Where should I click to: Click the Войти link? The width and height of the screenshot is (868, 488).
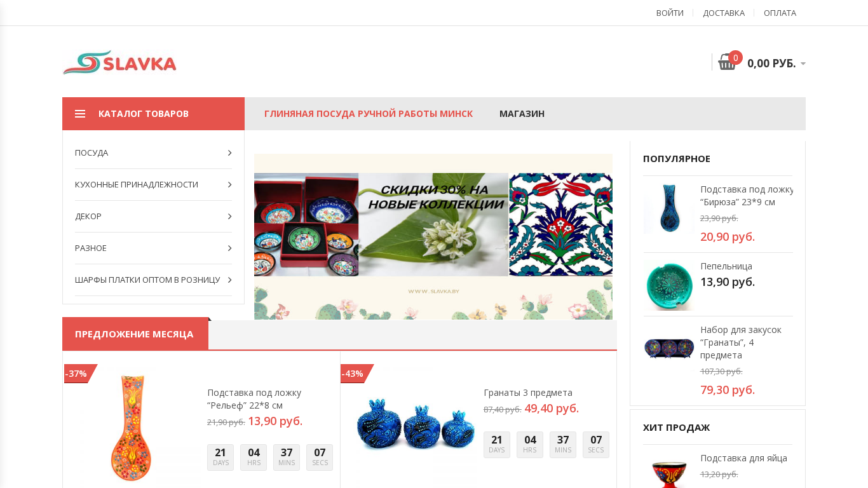coord(670,13)
